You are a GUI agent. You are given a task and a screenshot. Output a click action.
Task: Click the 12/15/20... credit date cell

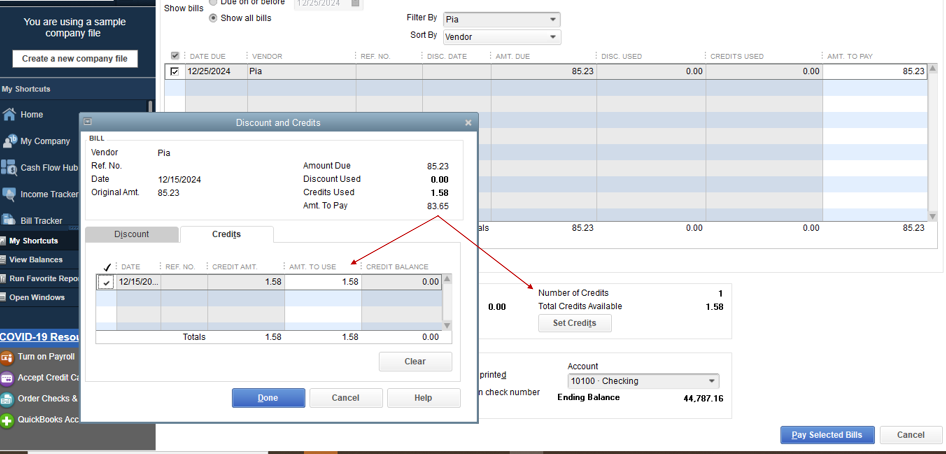[x=138, y=282]
